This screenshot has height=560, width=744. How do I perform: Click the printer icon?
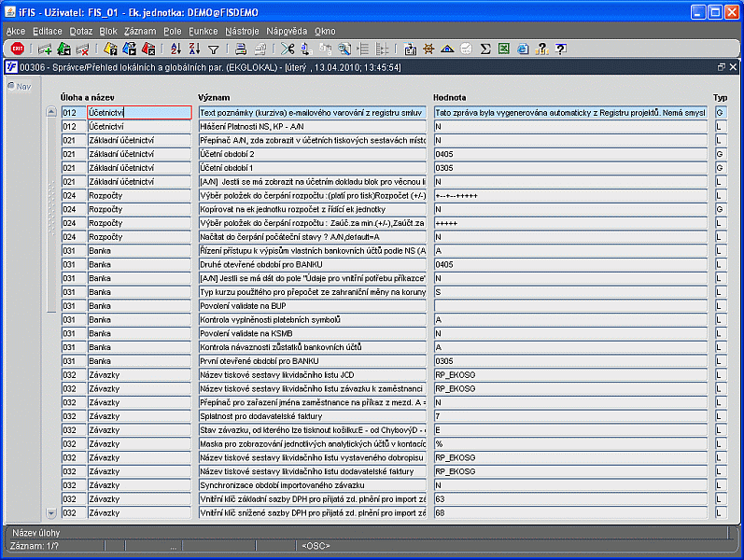[x=241, y=49]
